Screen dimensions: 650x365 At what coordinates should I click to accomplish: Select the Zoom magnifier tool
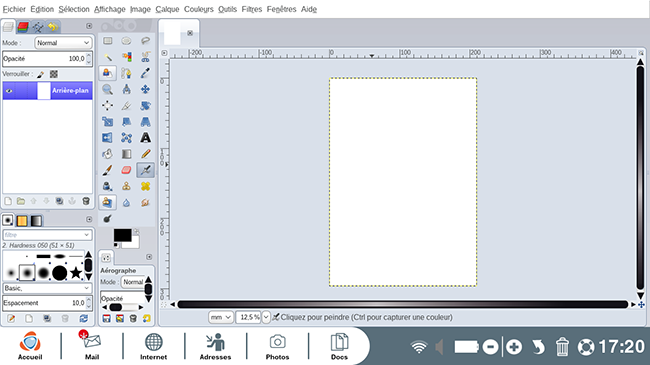pos(107,90)
